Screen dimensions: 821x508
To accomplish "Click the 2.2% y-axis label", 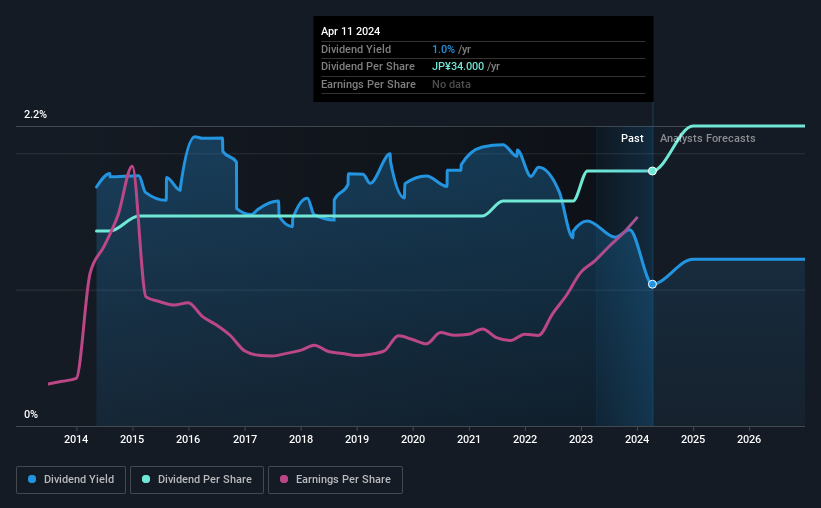I will coord(35,114).
